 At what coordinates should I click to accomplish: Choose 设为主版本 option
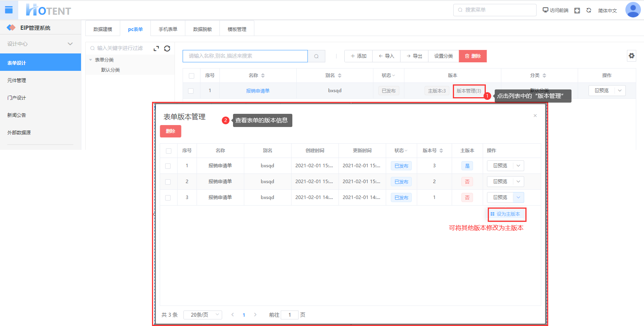[507, 214]
